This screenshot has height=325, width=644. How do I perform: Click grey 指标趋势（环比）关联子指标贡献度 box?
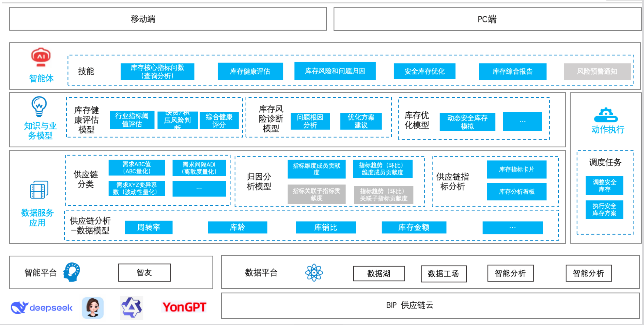click(384, 195)
